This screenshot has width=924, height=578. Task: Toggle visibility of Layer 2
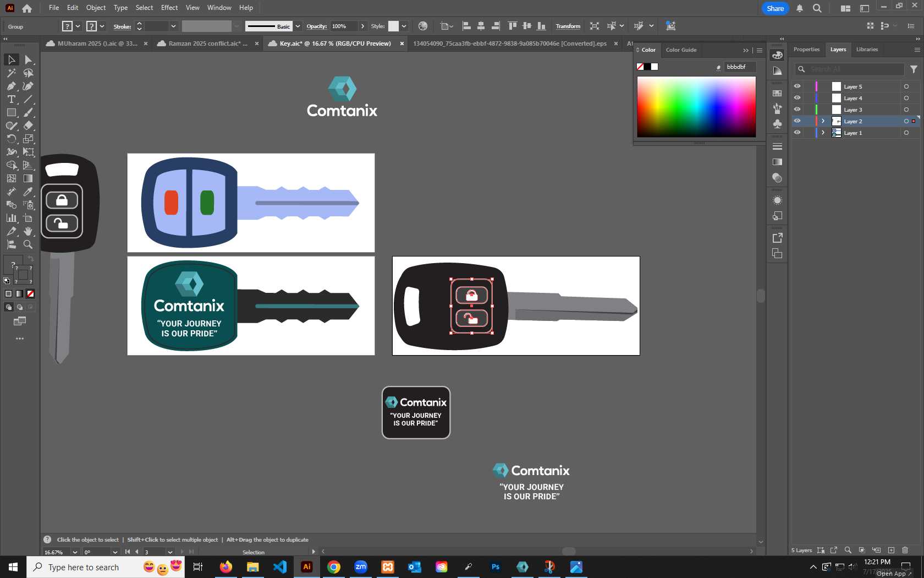click(797, 121)
